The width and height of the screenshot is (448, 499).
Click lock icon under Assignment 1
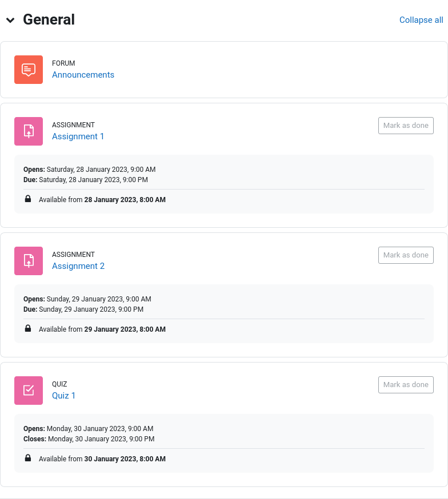pyautogui.click(x=28, y=199)
